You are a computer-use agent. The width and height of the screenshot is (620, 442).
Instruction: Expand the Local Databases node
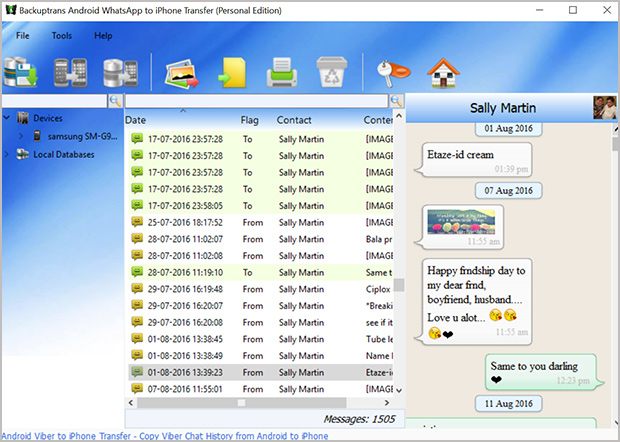(8, 154)
